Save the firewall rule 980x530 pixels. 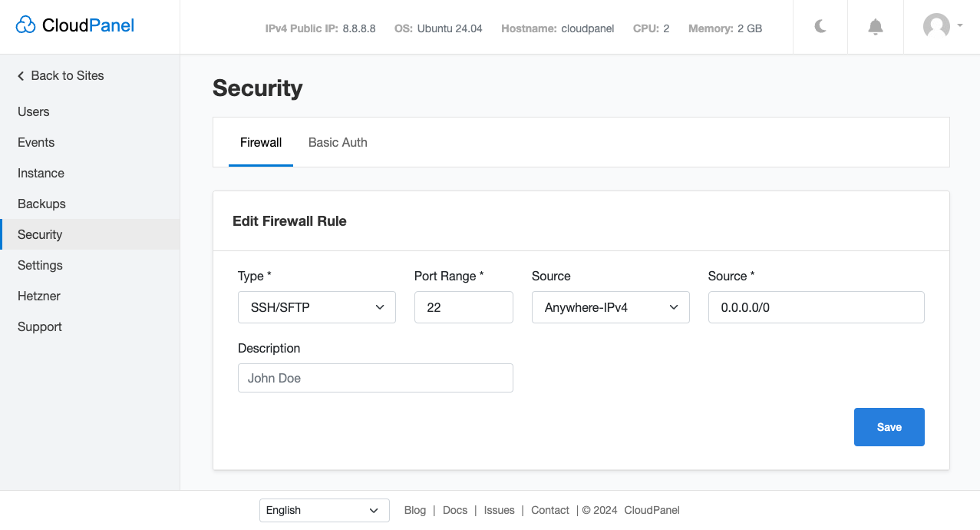point(889,427)
